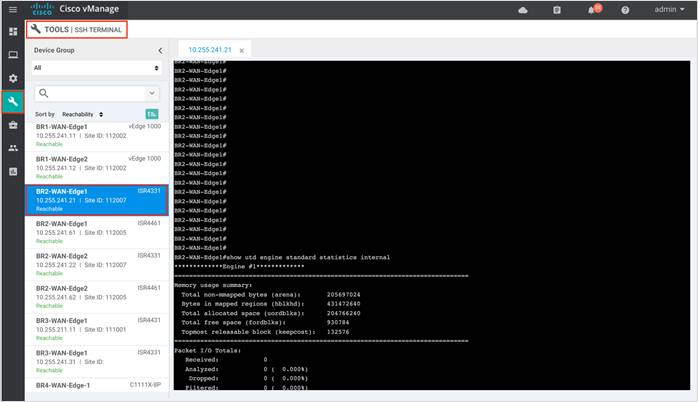Select BR1-WAN-Edge2 device 10.255.241.12
This screenshot has height=402, width=698.
[x=97, y=167]
